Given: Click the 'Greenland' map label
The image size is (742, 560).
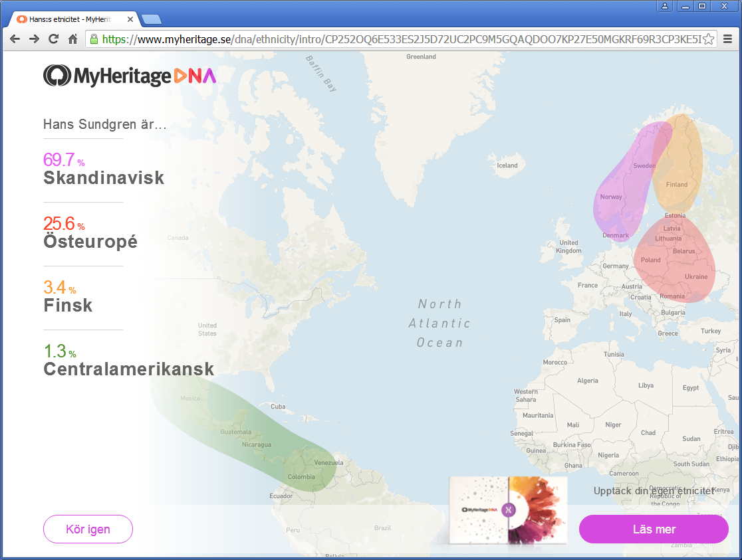Looking at the screenshot, I should [421, 56].
